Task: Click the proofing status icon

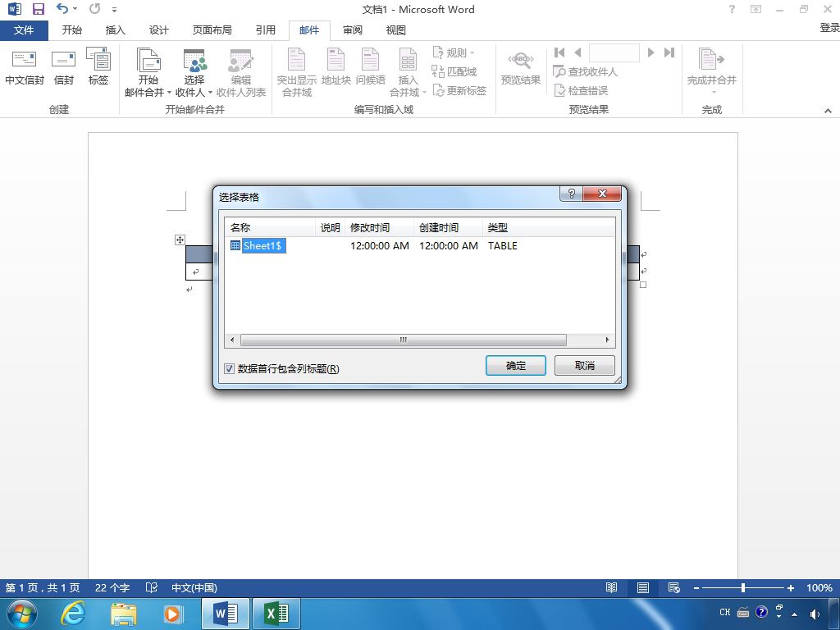Action: [x=152, y=587]
